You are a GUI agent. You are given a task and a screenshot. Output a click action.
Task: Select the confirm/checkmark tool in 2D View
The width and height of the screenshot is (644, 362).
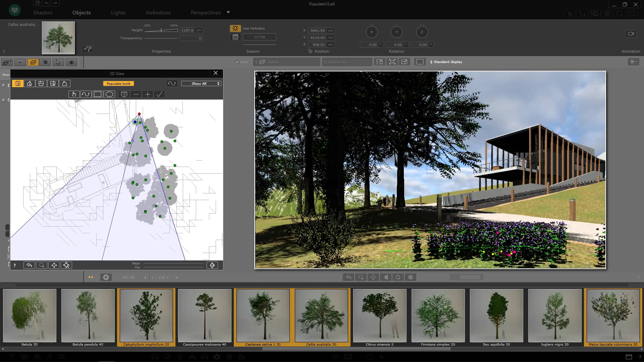coord(159,94)
